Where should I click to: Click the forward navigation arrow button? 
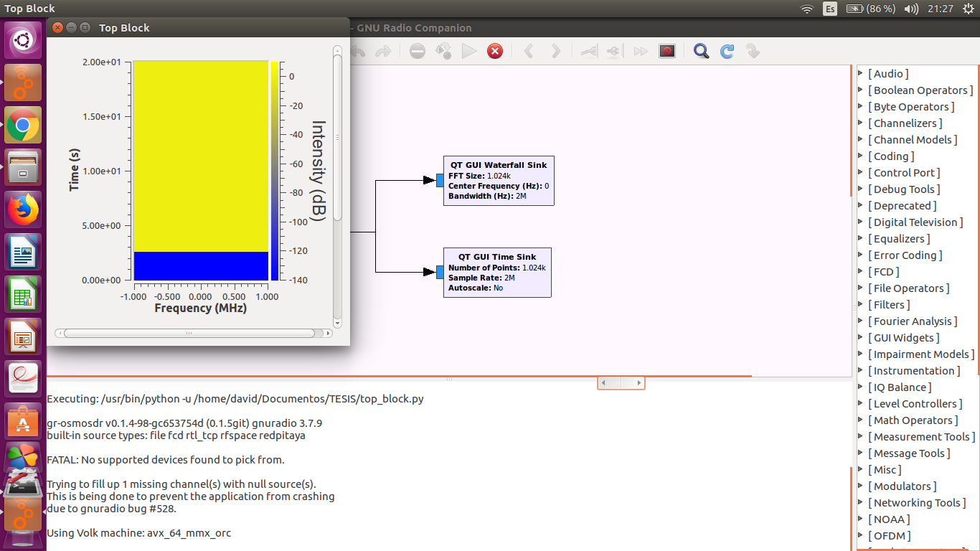(x=556, y=51)
